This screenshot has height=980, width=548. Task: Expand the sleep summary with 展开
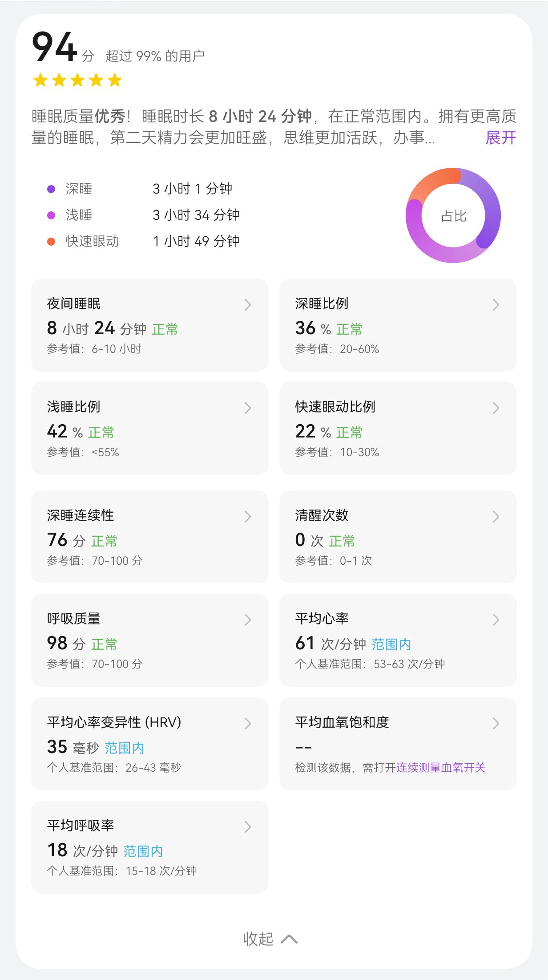501,138
